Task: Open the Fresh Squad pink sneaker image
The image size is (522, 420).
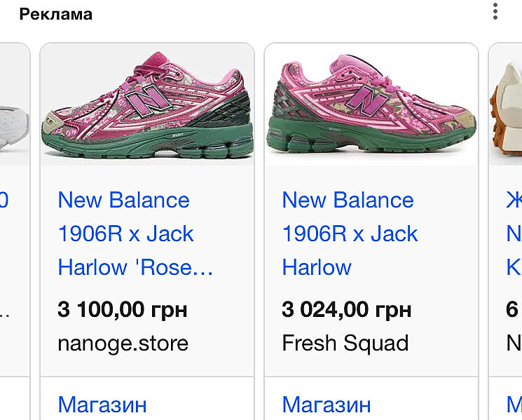Action: [x=371, y=105]
